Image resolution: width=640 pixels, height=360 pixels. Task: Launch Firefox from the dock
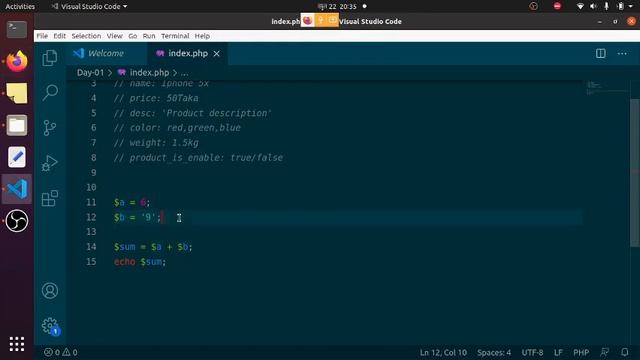coord(17,61)
